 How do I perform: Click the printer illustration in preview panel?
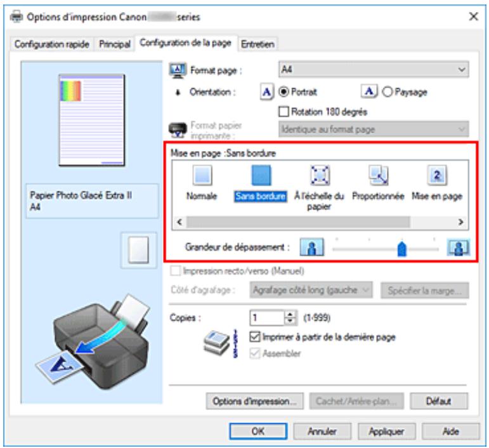point(92,340)
